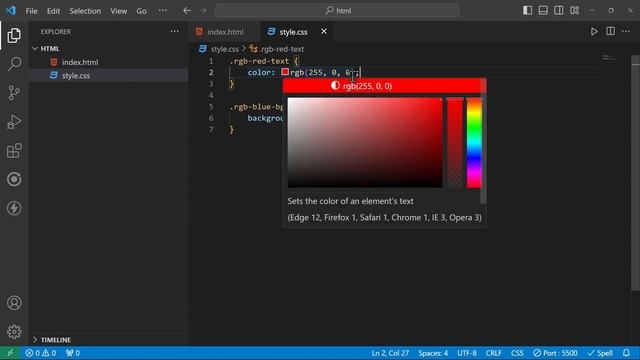Click the opacity slider strip
Viewport: 640px width, 360px height.
pyautogui.click(x=455, y=142)
